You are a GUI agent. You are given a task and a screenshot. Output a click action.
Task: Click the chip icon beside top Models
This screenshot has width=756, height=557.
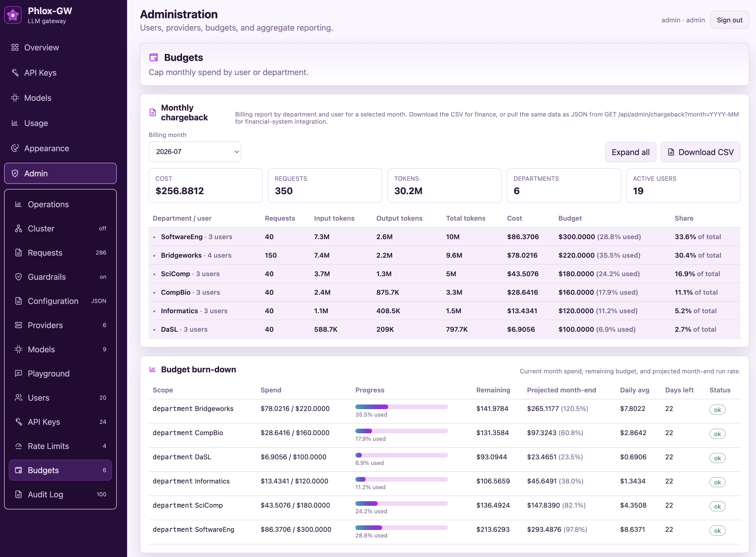pos(15,98)
